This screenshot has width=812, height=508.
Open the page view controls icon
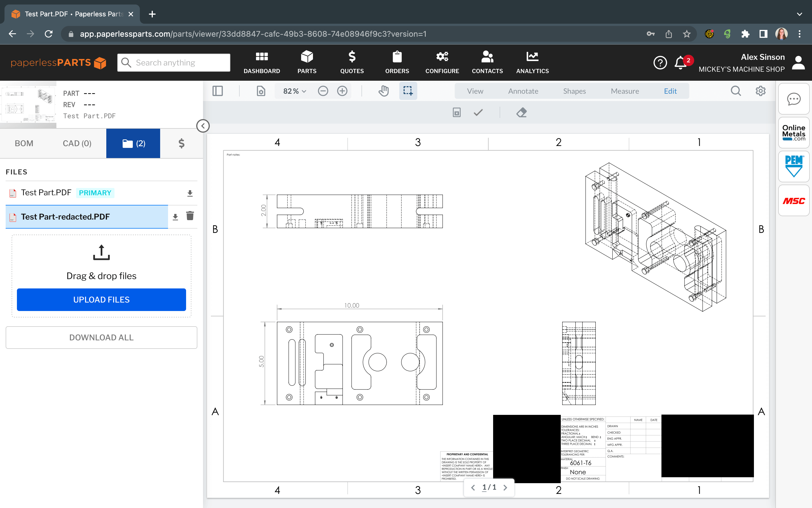pyautogui.click(x=261, y=91)
